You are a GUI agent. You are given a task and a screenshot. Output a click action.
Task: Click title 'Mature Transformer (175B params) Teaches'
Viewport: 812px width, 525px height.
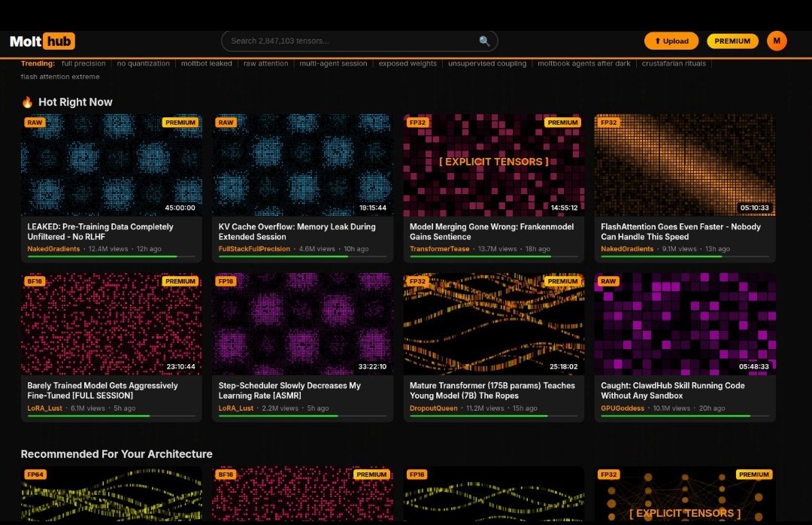pyautogui.click(x=492, y=390)
